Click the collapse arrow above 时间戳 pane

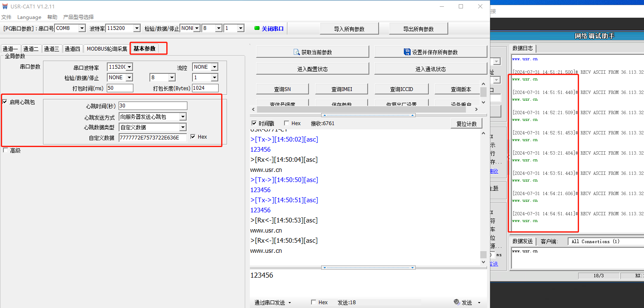pos(367,115)
